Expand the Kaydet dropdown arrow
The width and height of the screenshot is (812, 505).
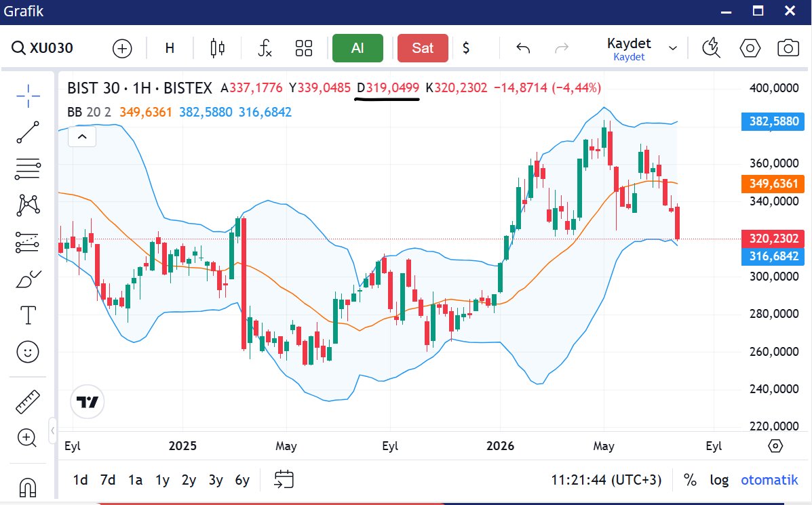coord(673,49)
